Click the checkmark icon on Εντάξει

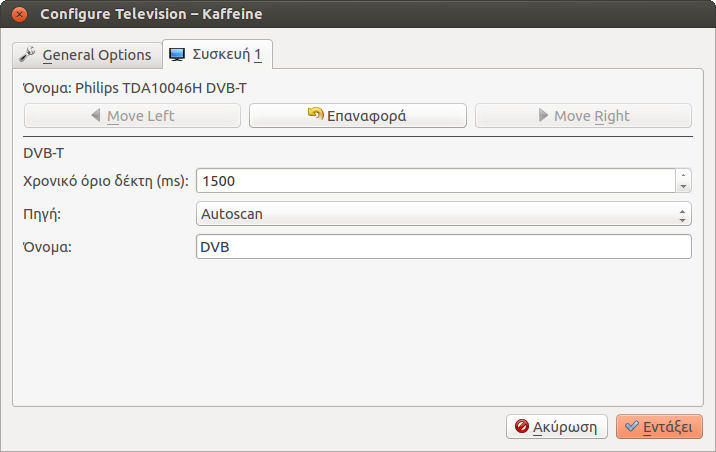tap(630, 427)
